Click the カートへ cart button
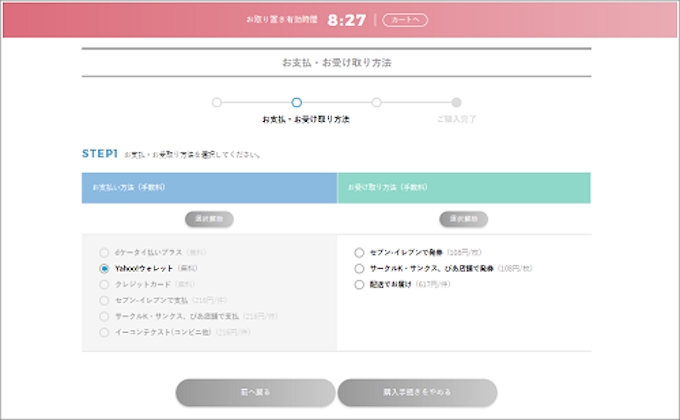Viewport: 680px width, 420px height. [x=406, y=19]
